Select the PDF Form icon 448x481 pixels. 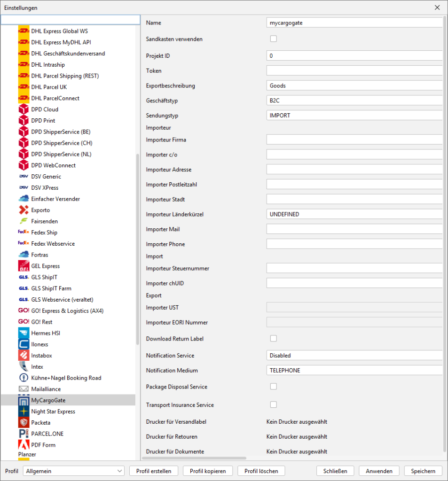tap(24, 445)
